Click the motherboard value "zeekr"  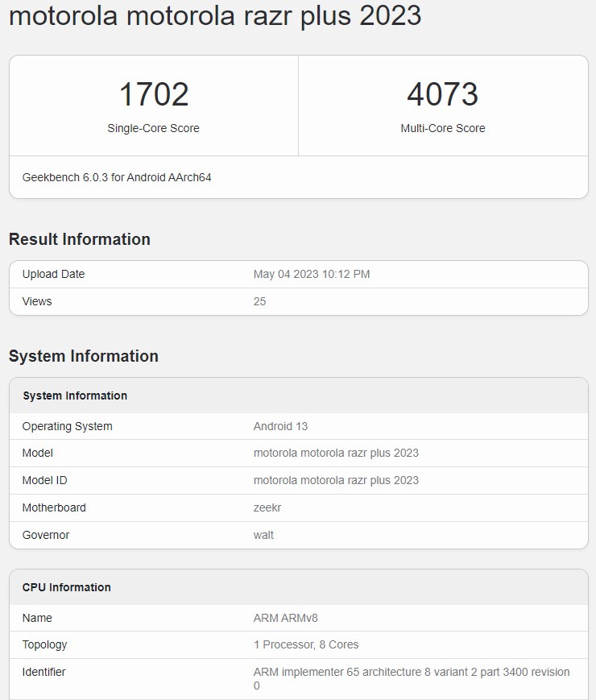pyautogui.click(x=267, y=507)
